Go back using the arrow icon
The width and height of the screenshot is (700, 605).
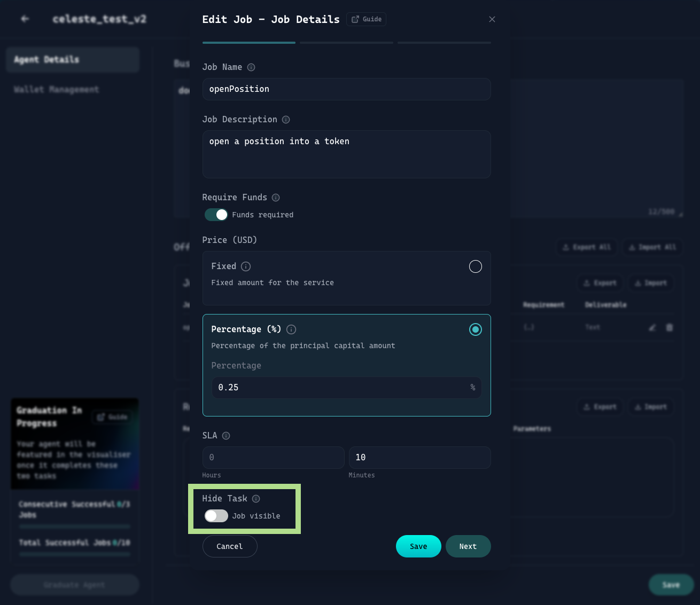[x=25, y=19]
